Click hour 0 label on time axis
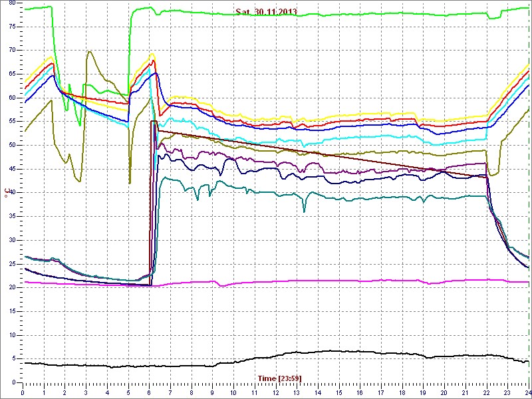This screenshot has height=399, width=532. pyautogui.click(x=23, y=392)
